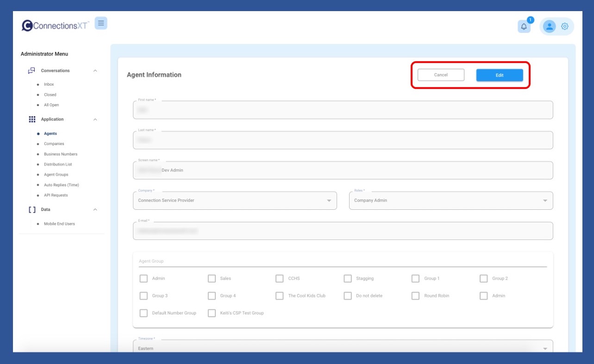Expand the Roles dropdown
594x364 pixels.
click(x=450, y=201)
